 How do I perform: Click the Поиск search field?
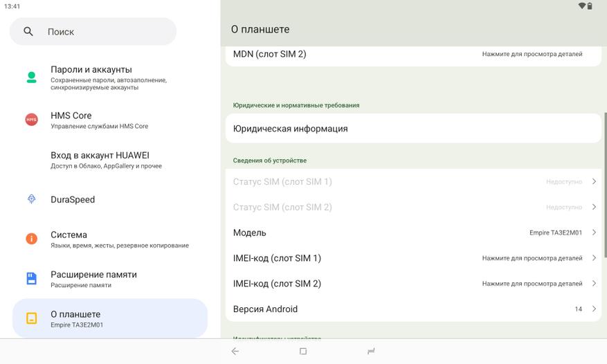pos(104,32)
